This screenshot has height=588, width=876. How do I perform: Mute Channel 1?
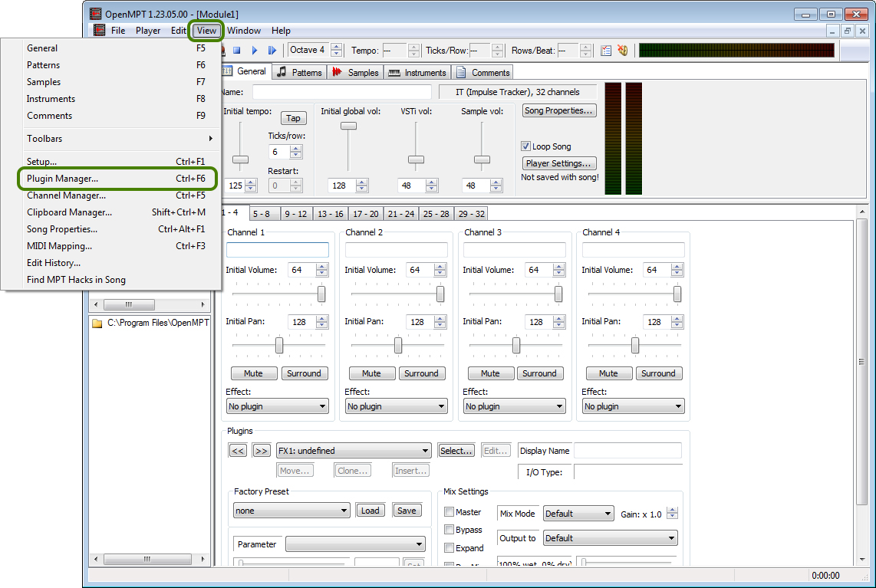253,373
